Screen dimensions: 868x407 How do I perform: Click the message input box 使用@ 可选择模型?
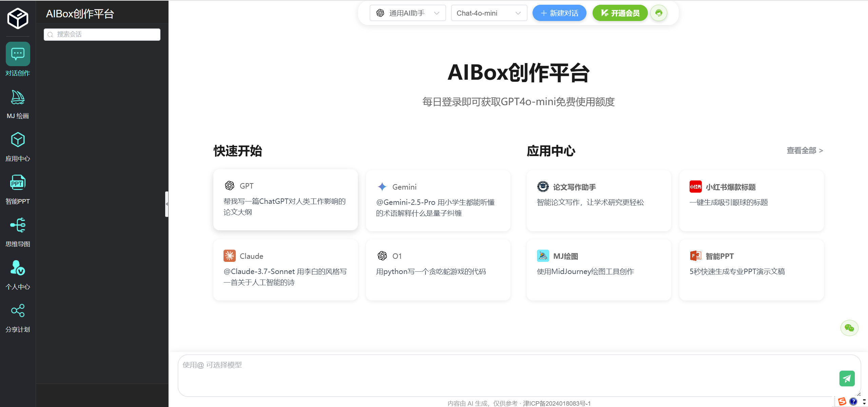click(x=519, y=375)
